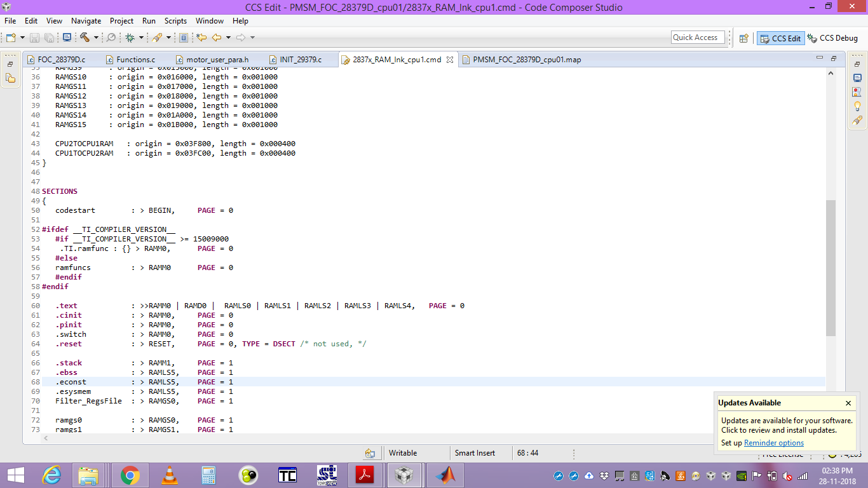868x488 pixels.
Task: Maximize the editor area
Action: point(834,58)
